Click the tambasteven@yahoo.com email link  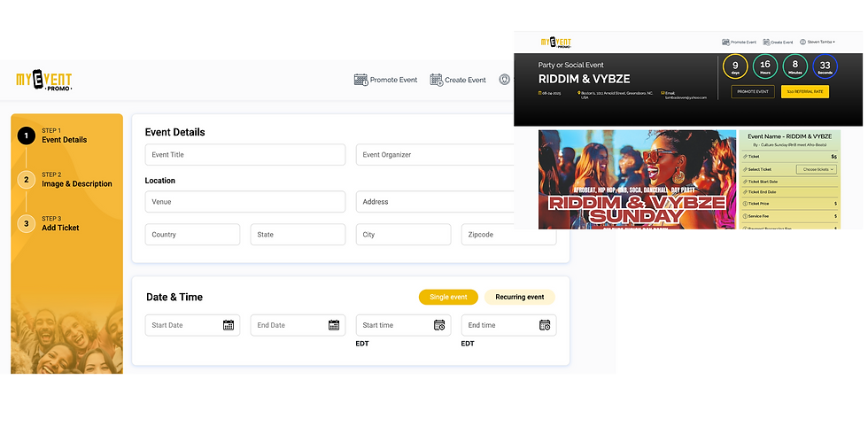click(x=686, y=98)
